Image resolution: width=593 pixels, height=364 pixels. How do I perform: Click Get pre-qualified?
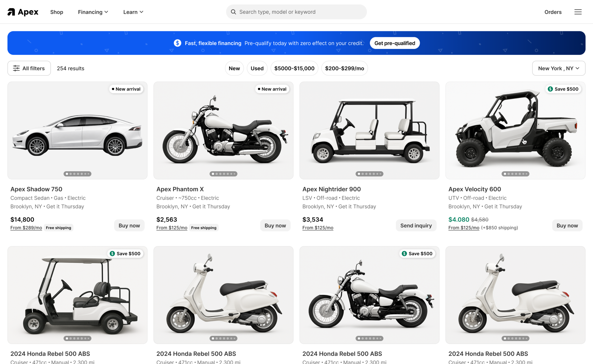[x=395, y=43]
